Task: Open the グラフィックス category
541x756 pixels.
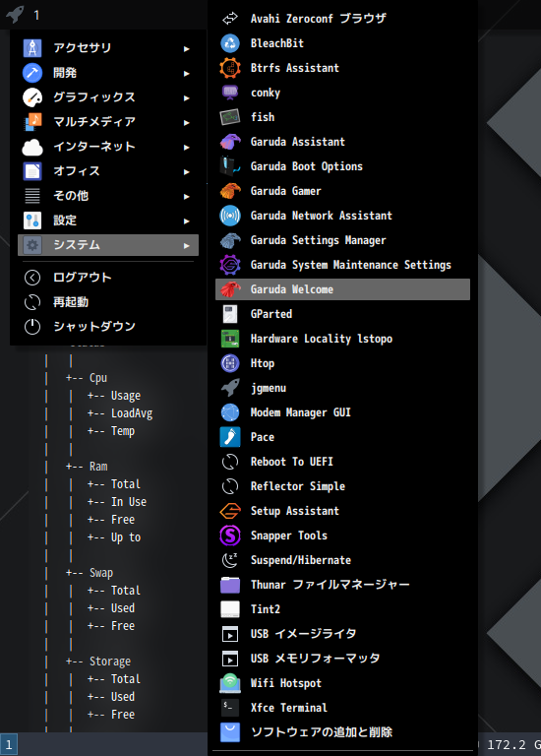Action: [108, 96]
